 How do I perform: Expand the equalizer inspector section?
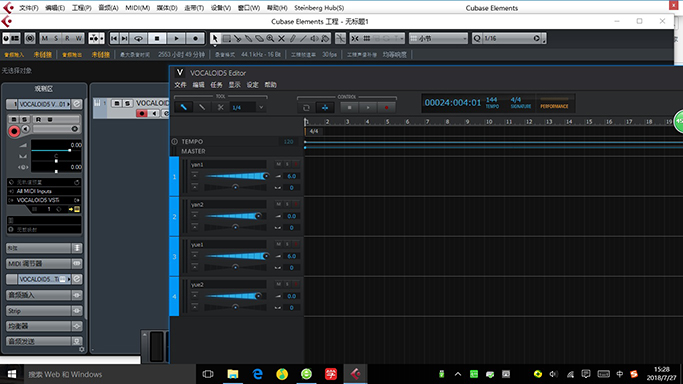44,326
